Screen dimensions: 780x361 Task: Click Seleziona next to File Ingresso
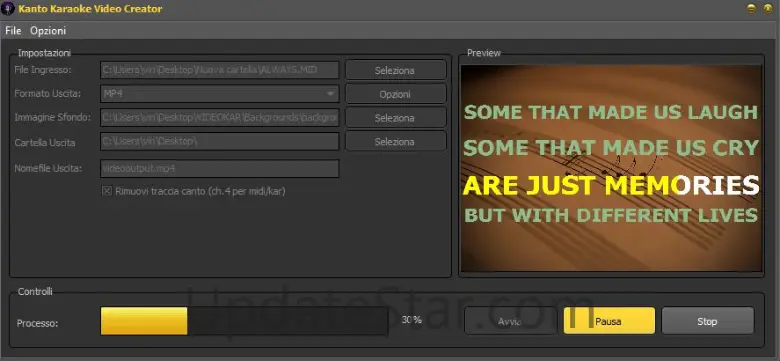(x=396, y=70)
